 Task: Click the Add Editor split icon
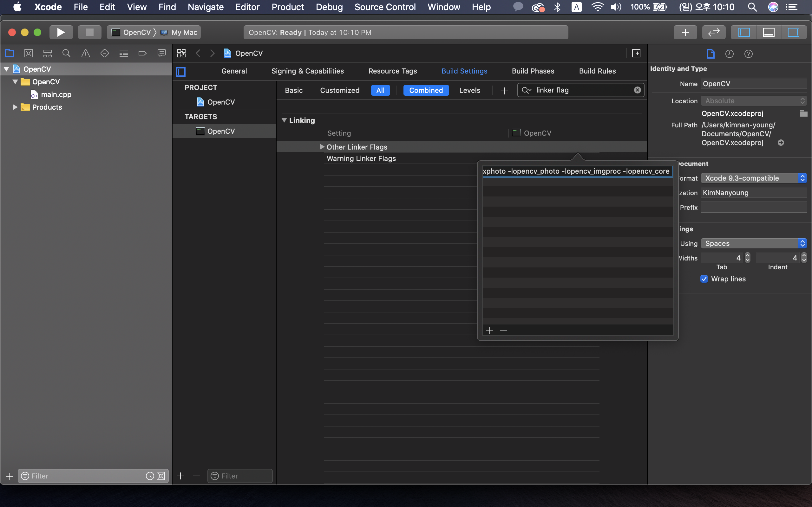pos(636,53)
